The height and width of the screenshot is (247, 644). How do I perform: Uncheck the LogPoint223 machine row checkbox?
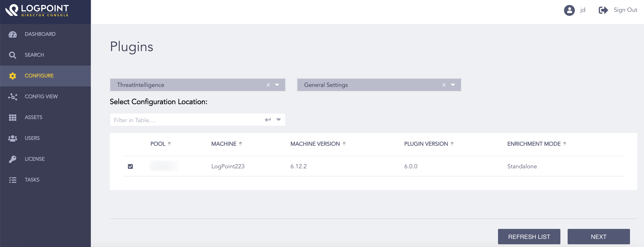point(130,166)
